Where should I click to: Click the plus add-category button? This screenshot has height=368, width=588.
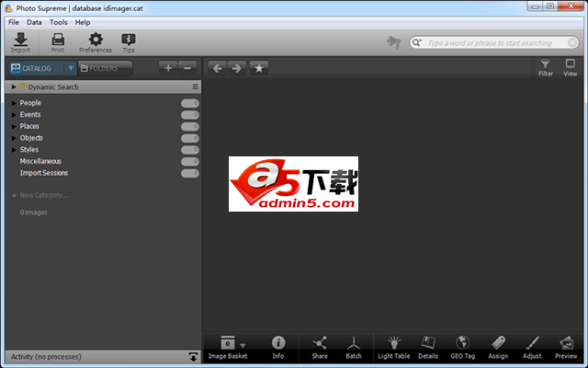[x=168, y=68]
